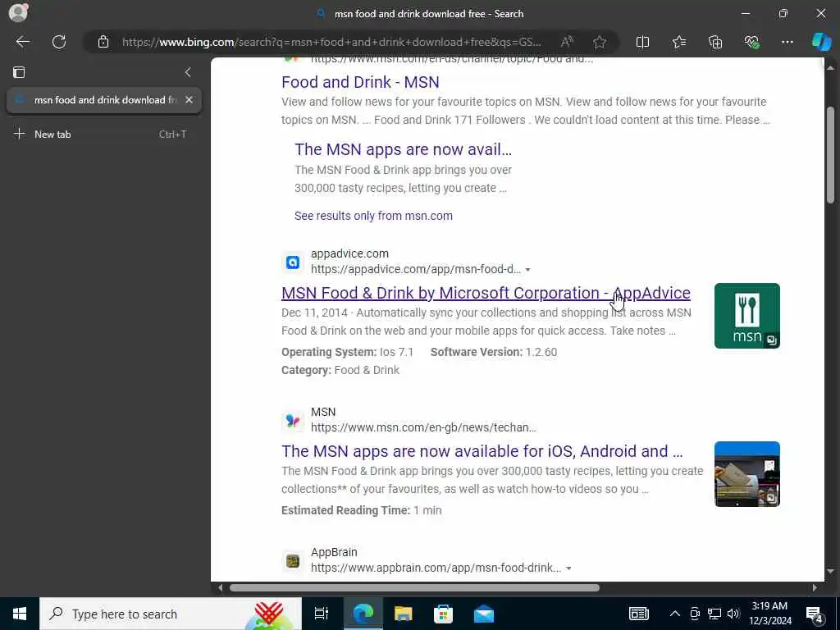This screenshot has height=630, width=840.
Task: Open the Copilot sidebar
Action: (821, 42)
